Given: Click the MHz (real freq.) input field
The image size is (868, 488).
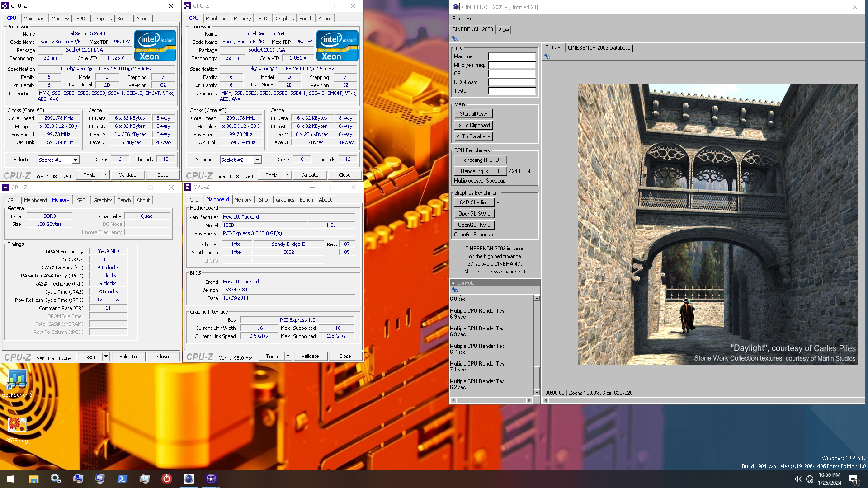Looking at the screenshot, I should pos(512,65).
